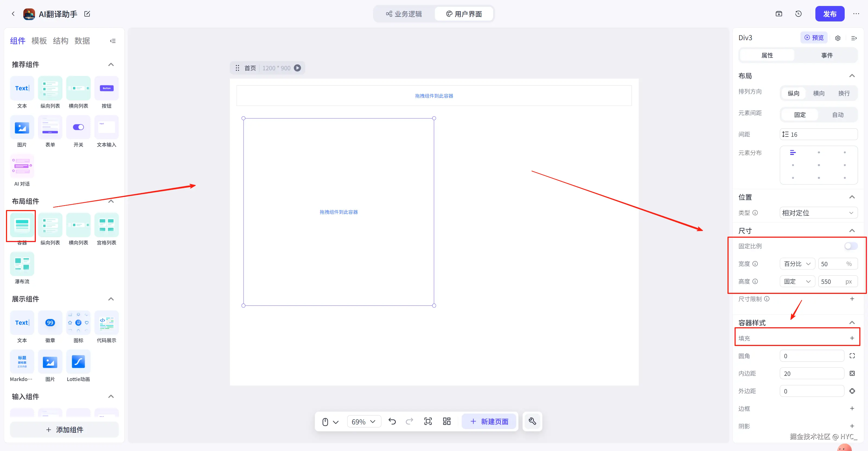Choose the 徽章 badge component
The image size is (868, 451).
pyautogui.click(x=50, y=327)
